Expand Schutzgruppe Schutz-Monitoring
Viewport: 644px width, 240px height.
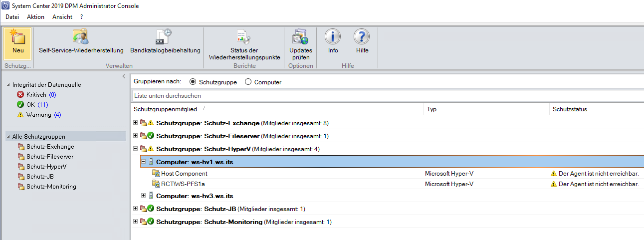[136, 222]
